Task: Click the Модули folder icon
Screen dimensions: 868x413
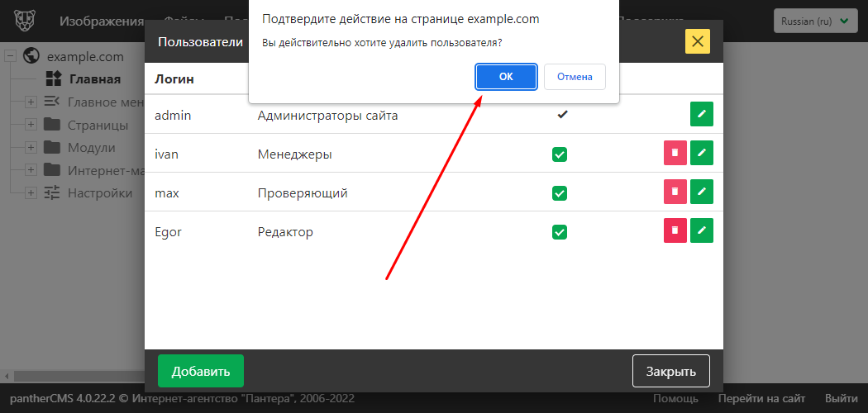Action: click(51, 147)
